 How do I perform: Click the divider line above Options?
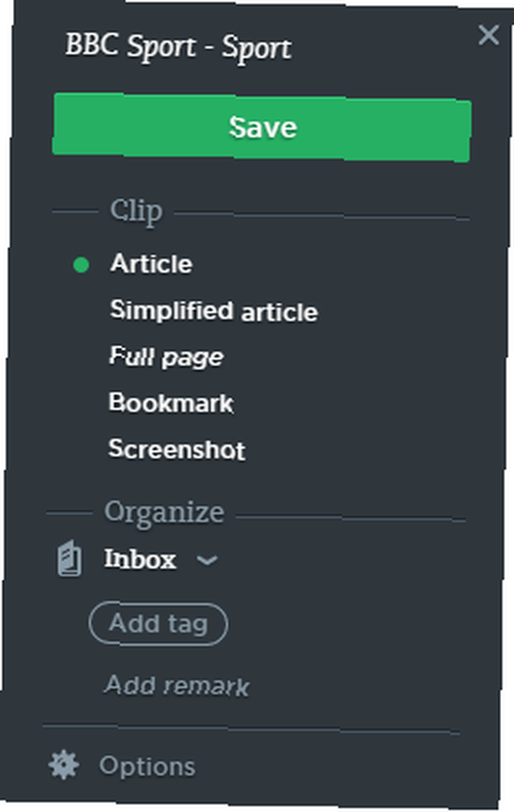[251, 730]
